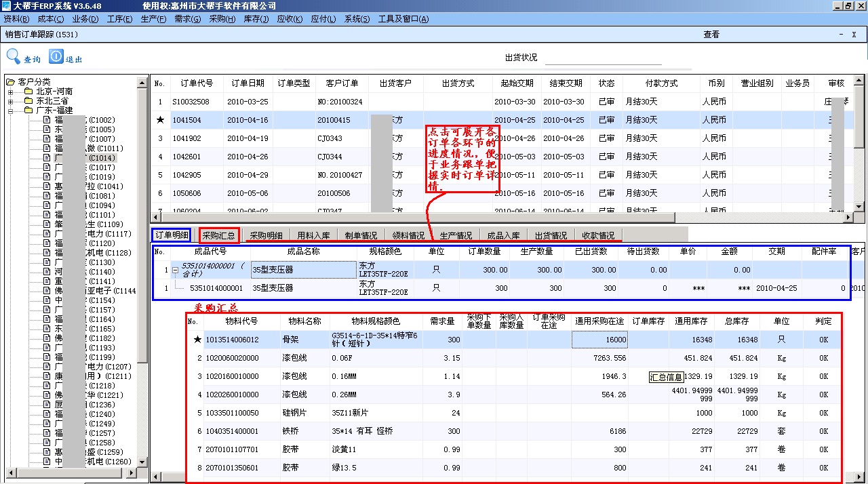This screenshot has width=868, height=484.
Task: Expand the 东北三省 tree node
Action: point(11,101)
